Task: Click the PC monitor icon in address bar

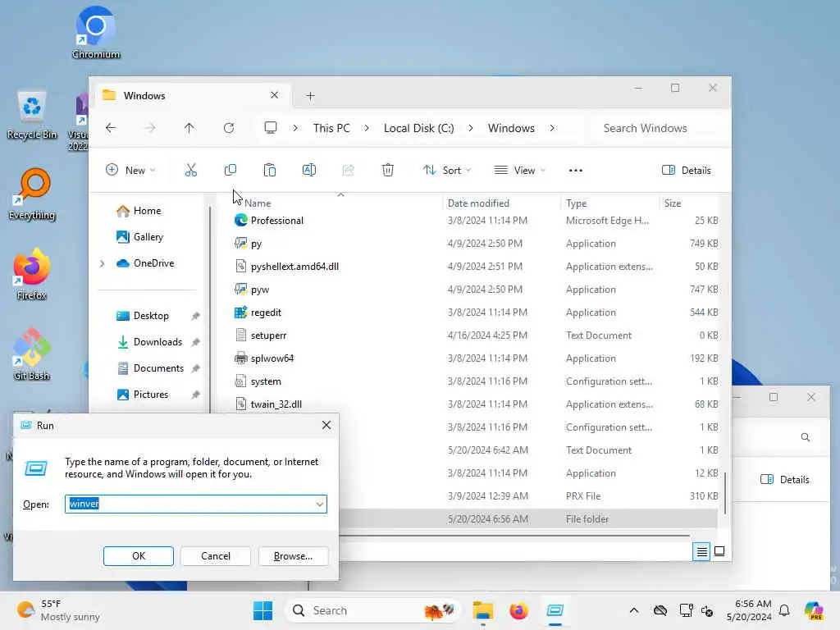Action: tap(271, 127)
